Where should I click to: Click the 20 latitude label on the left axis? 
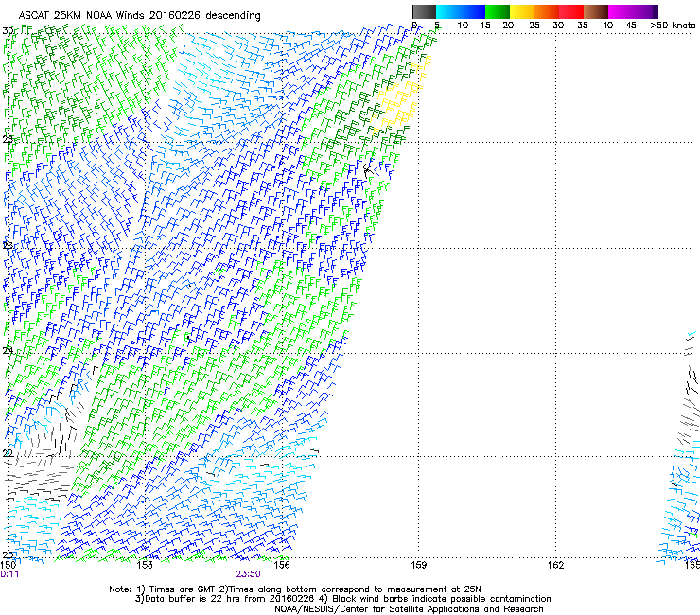[8, 554]
